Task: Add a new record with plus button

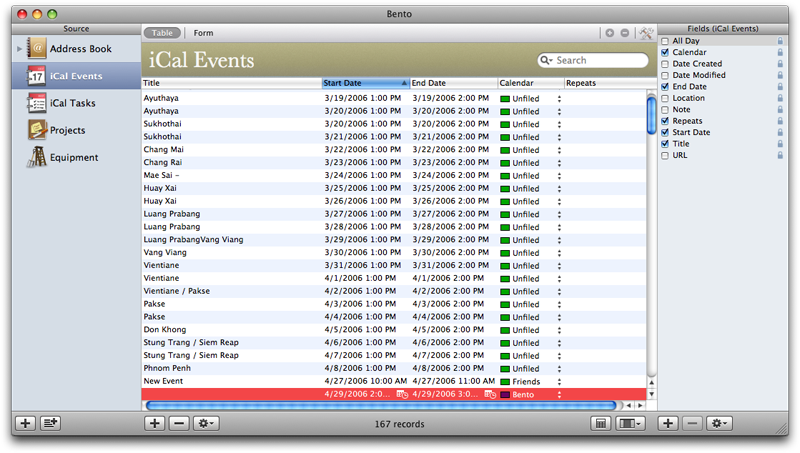Action: (x=155, y=423)
